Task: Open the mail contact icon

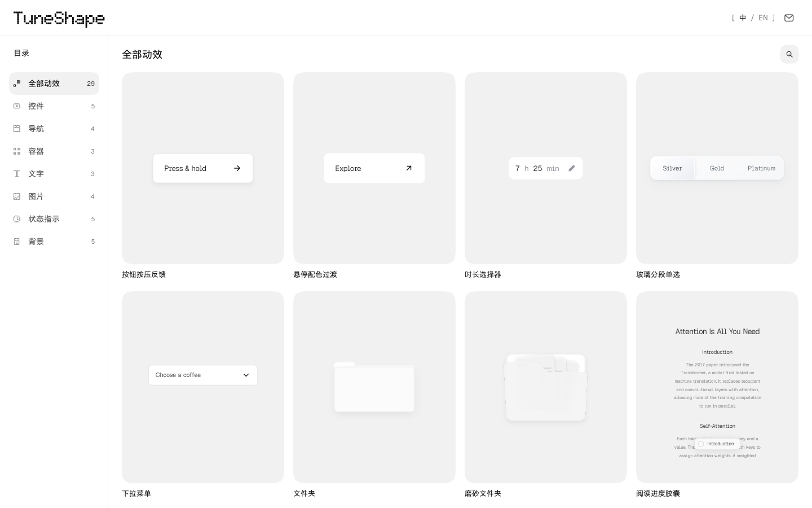Action: [x=789, y=18]
